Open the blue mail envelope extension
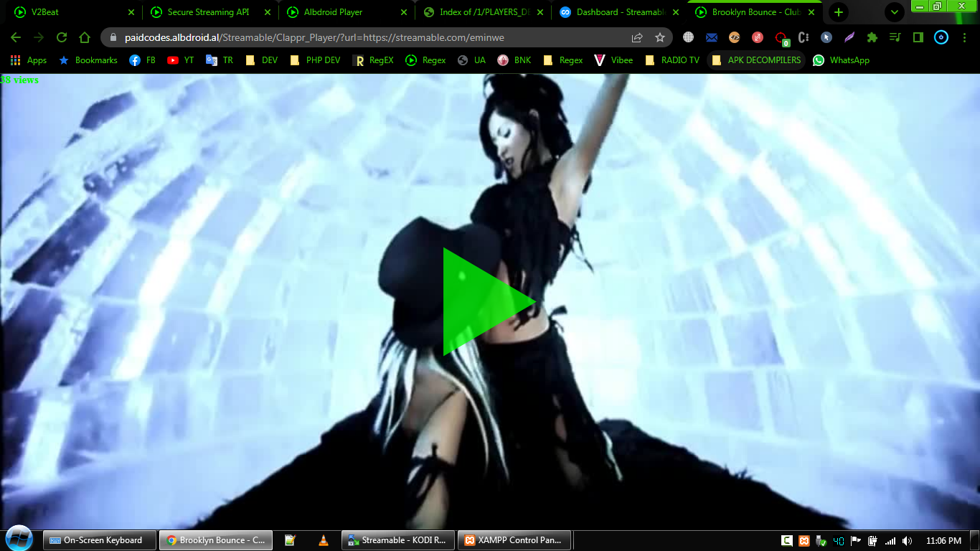The image size is (980, 551). tap(712, 37)
